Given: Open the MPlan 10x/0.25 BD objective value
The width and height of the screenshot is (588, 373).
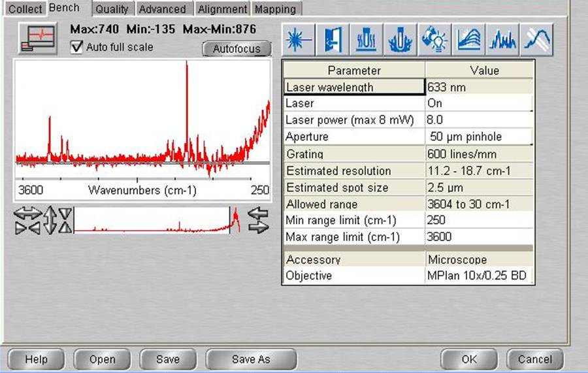Looking at the screenshot, I should pos(480,276).
